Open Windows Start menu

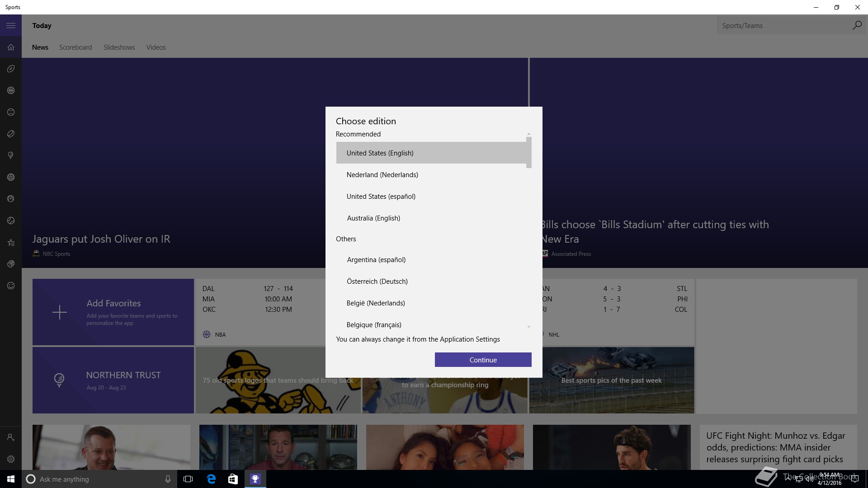(x=11, y=479)
